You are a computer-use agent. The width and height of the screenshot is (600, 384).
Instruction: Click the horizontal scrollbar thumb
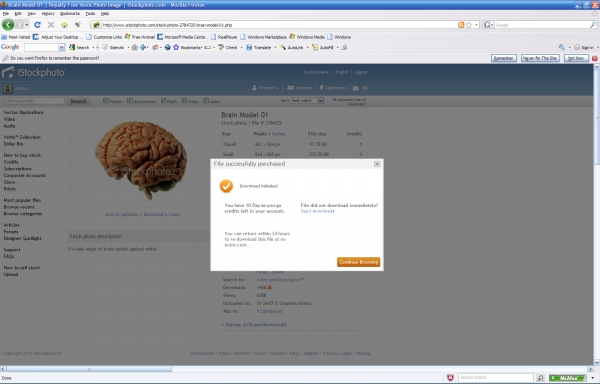[x=89, y=369]
